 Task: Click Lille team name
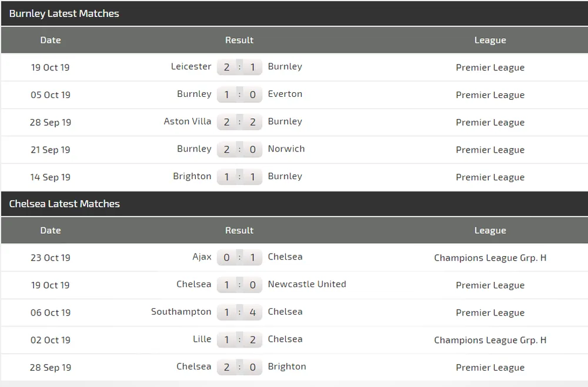tap(202, 339)
